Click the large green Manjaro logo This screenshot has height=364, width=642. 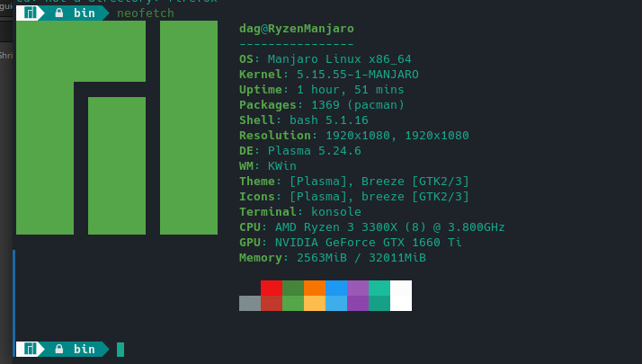tap(117, 128)
